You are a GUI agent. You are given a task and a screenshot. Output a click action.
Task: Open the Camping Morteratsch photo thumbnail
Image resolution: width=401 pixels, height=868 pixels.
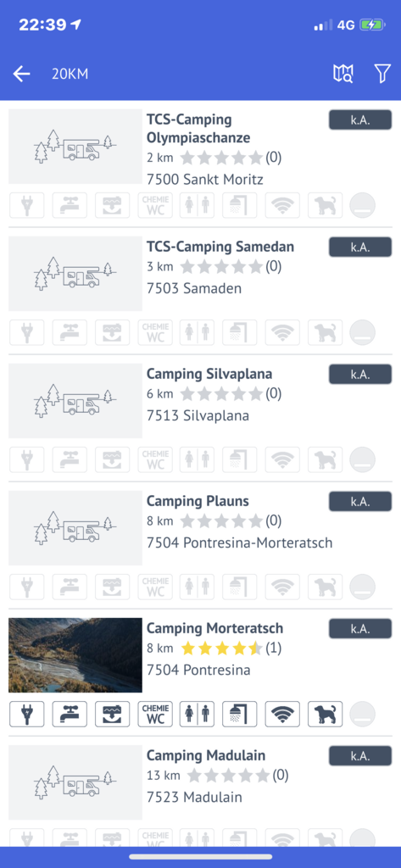tap(75, 655)
